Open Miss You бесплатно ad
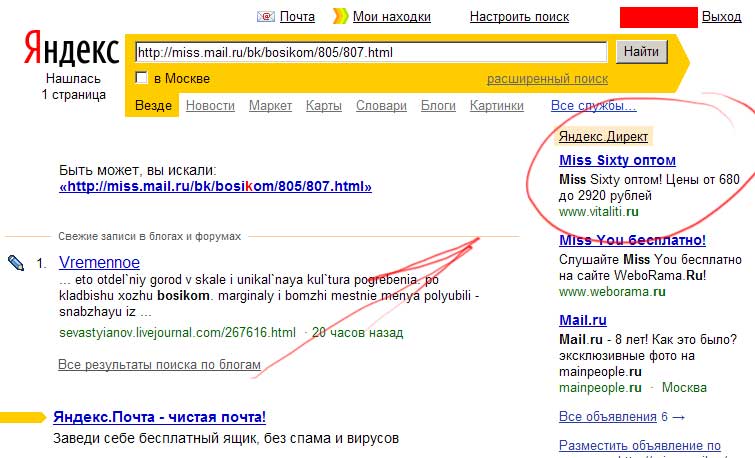Screen dimensions: 755x458 click(x=632, y=240)
